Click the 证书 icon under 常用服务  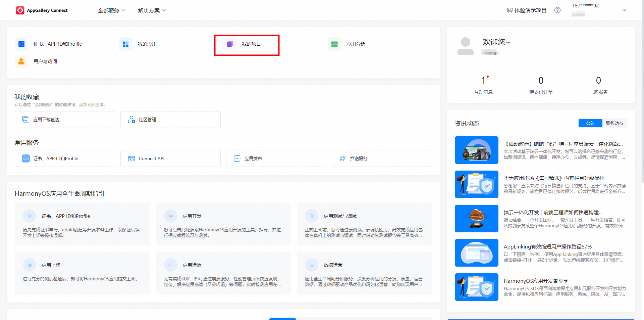26,158
